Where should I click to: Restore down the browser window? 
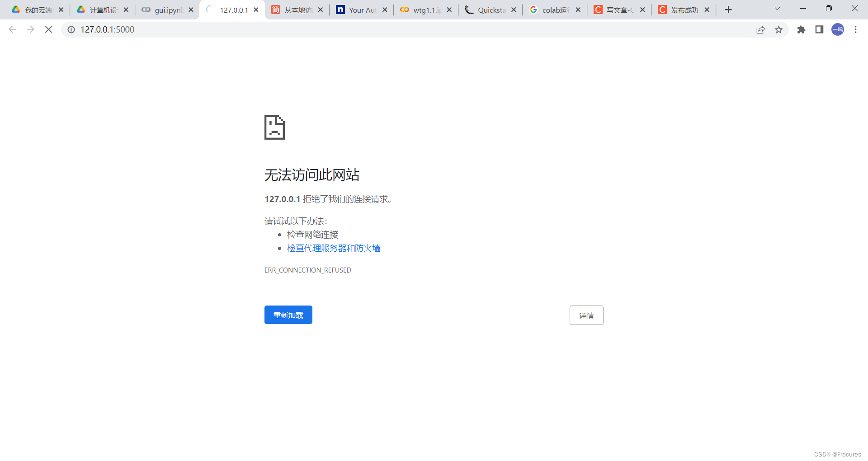(x=829, y=9)
